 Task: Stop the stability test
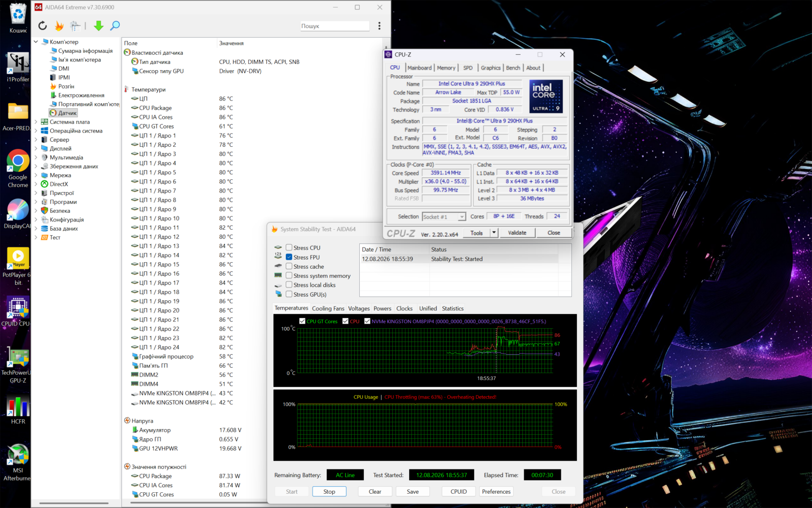coord(329,491)
